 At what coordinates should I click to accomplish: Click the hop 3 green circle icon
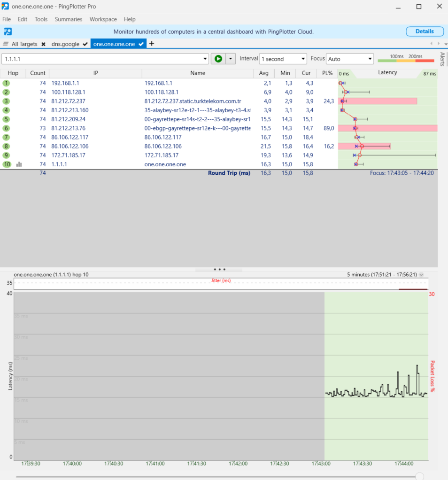coord(6,101)
